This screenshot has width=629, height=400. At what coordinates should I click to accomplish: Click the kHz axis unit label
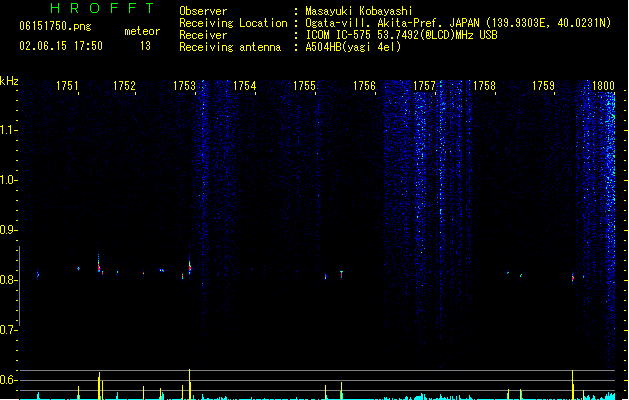tap(9, 81)
